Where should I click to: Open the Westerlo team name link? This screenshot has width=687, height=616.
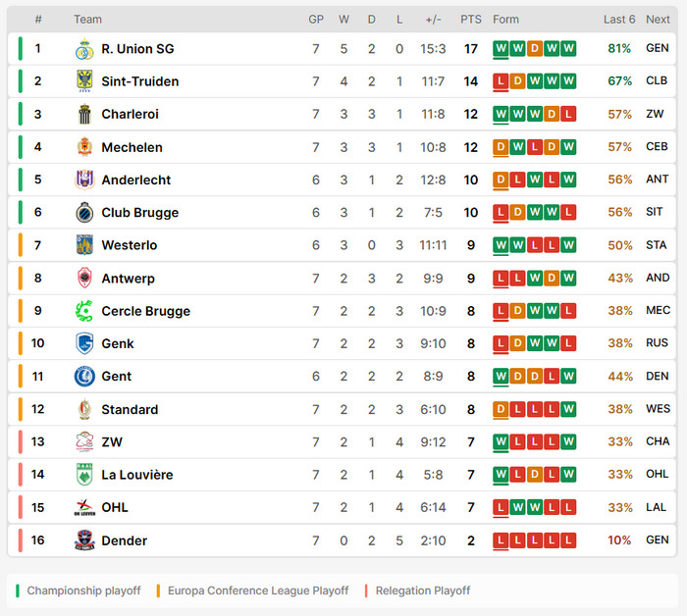tap(130, 245)
